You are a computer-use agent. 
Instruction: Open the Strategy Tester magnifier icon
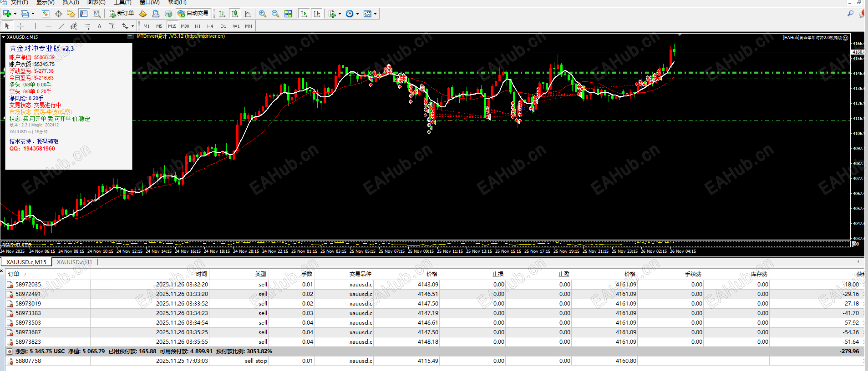click(96, 14)
